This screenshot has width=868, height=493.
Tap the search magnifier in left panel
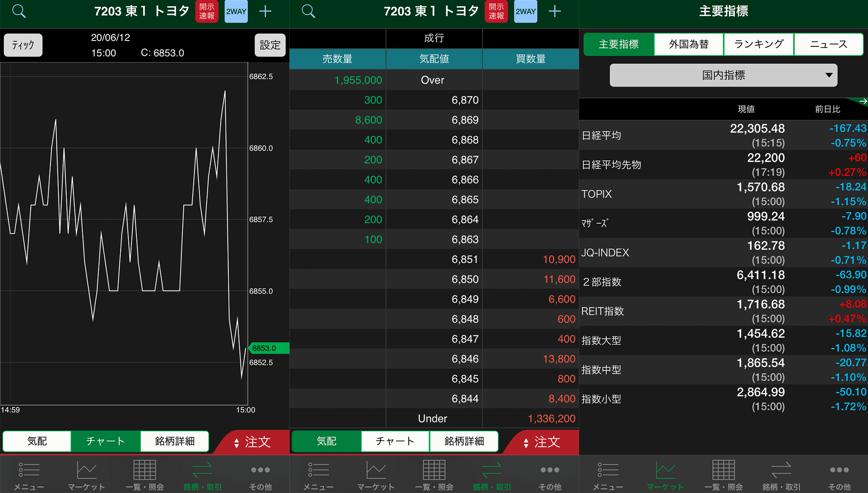(19, 11)
